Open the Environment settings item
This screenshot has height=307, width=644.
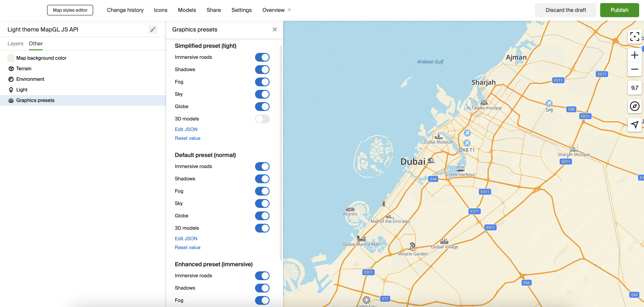(x=30, y=79)
